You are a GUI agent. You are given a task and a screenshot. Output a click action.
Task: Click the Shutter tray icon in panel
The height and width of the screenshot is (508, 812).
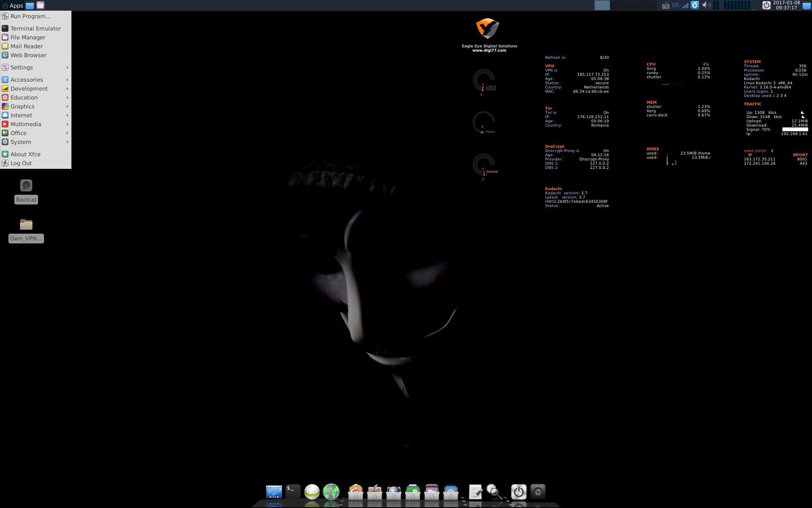(695, 6)
